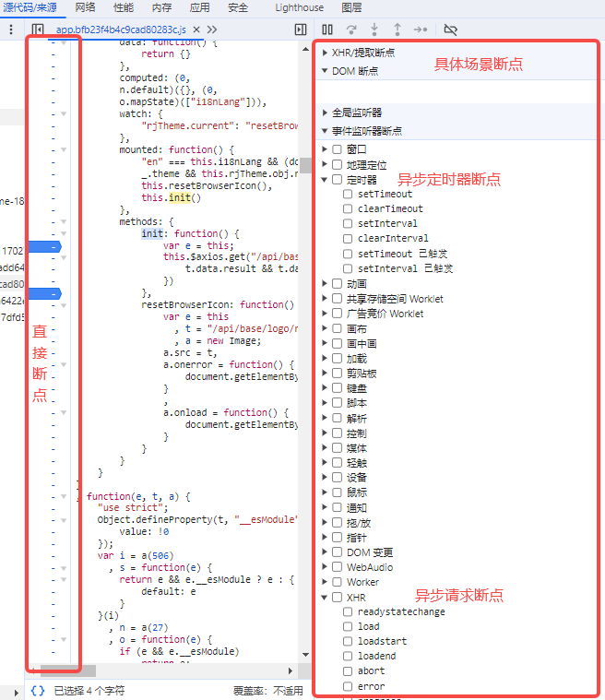Enable the setInterval breakpoint checkbox

click(348, 223)
